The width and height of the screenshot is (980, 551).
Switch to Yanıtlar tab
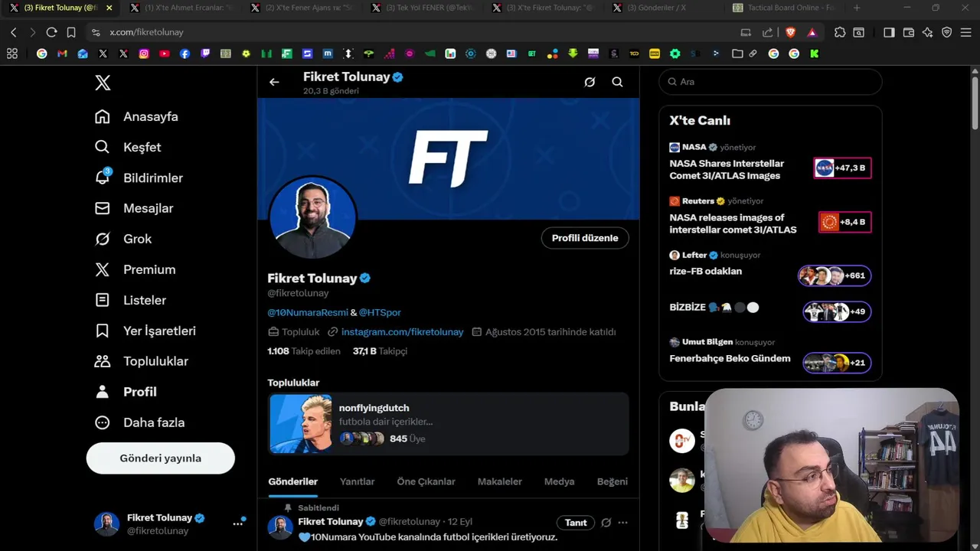point(357,481)
